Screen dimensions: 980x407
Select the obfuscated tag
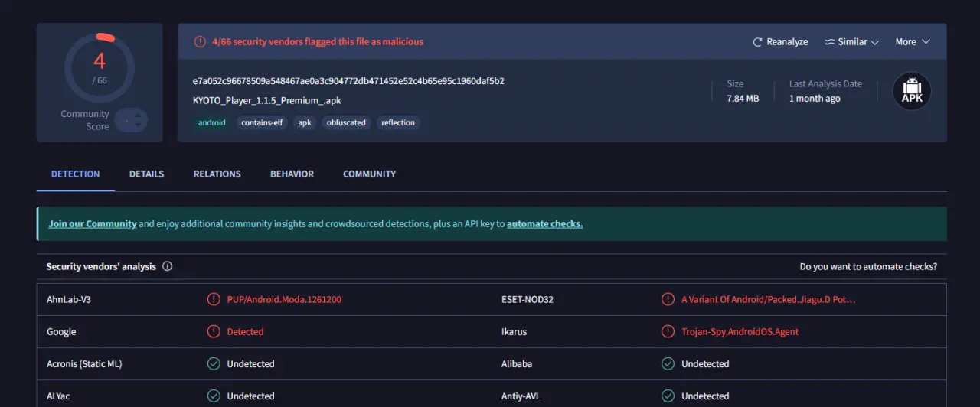(346, 122)
